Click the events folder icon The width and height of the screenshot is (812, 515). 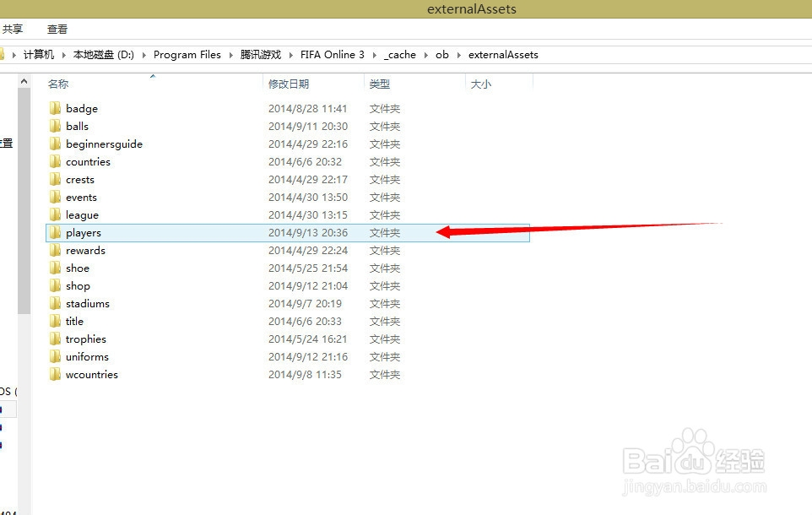(55, 197)
